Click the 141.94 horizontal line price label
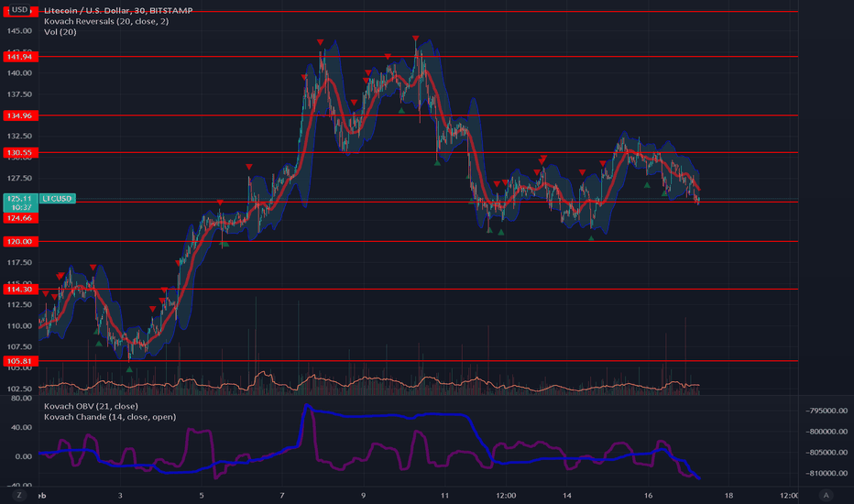Viewport: 854px width, 504px height. click(x=20, y=57)
